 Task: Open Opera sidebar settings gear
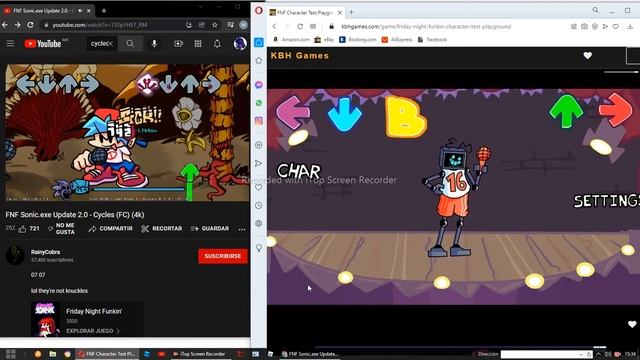coord(258,224)
